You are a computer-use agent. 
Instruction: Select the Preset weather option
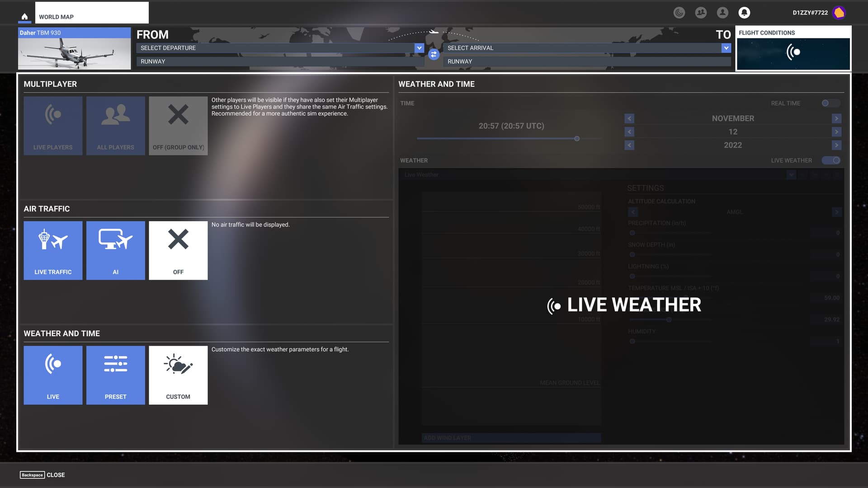[115, 375]
